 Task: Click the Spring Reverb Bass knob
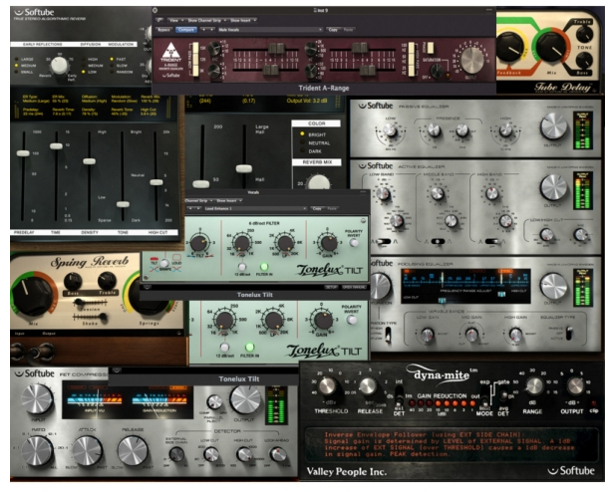click(x=73, y=282)
